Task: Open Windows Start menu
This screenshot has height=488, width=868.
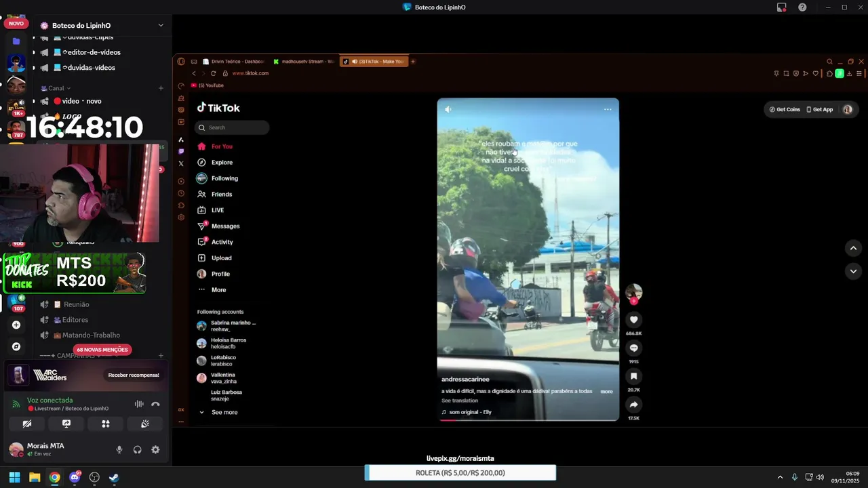Action: click(14, 477)
